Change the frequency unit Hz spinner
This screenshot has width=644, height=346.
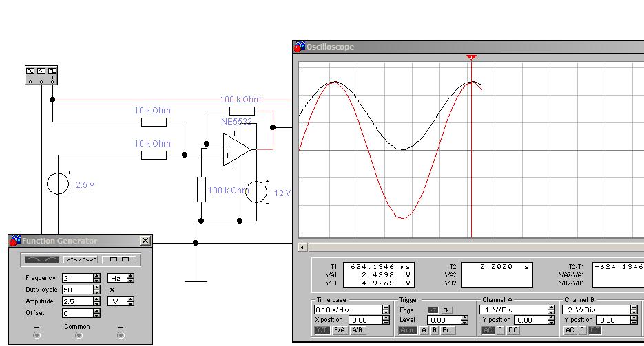pos(130,279)
